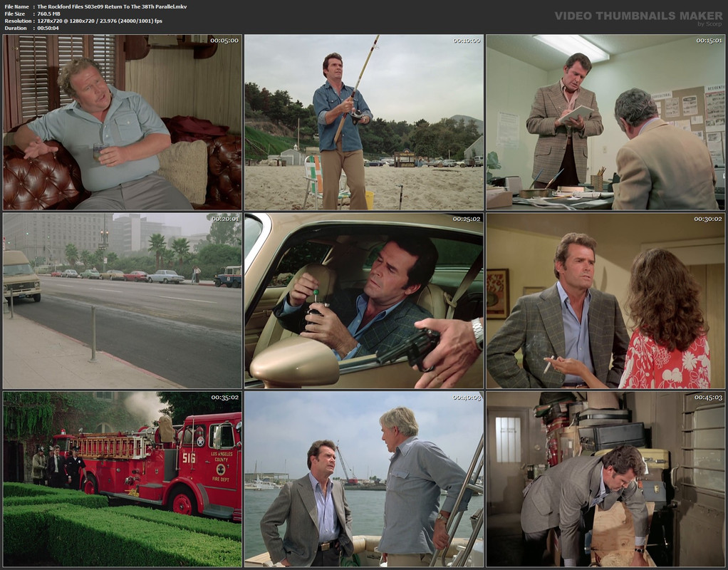Open the storage room thumbnail at 00:45:03
This screenshot has width=728, height=570.
[605, 480]
